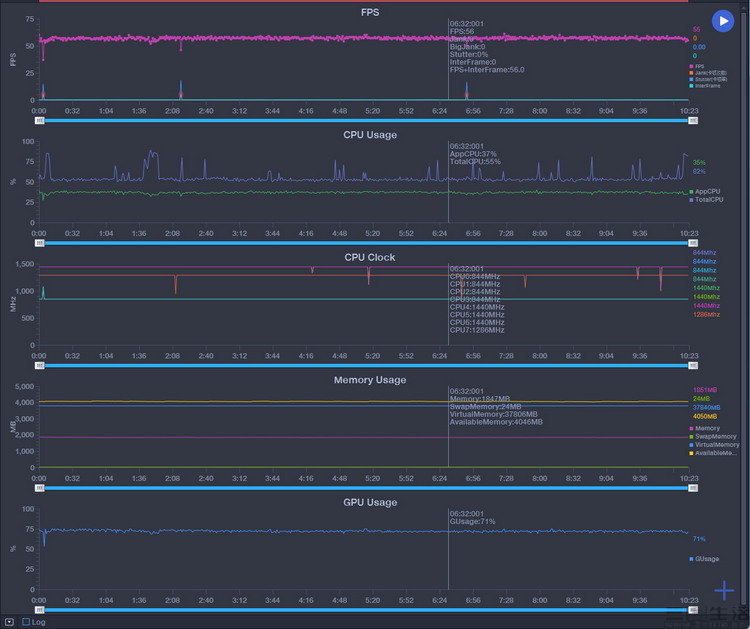Viewport: 750px width, 629px height.
Task: Click the CPU4:1440MHz tooltip line
Action: click(477, 307)
